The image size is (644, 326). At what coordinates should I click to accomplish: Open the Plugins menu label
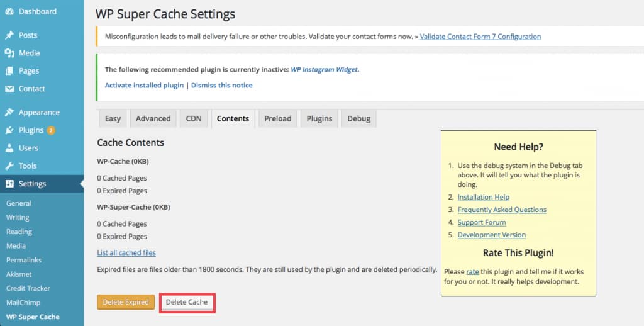[31, 130]
